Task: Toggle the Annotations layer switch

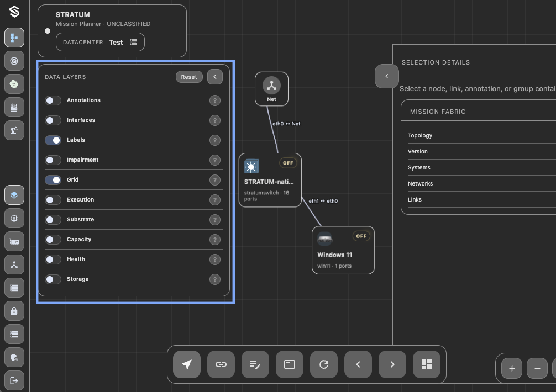Action: click(53, 100)
